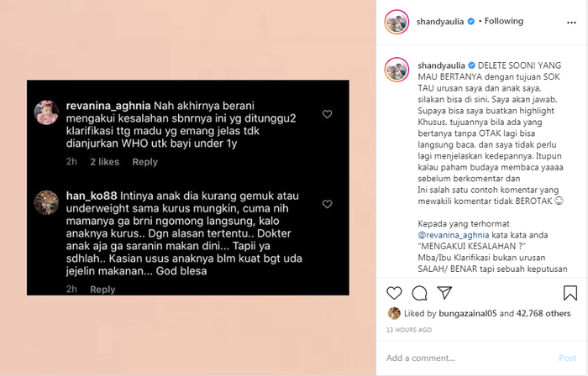View the list of 42,768 others likes
Image resolution: width=588 pixels, height=376 pixels.
(543, 313)
